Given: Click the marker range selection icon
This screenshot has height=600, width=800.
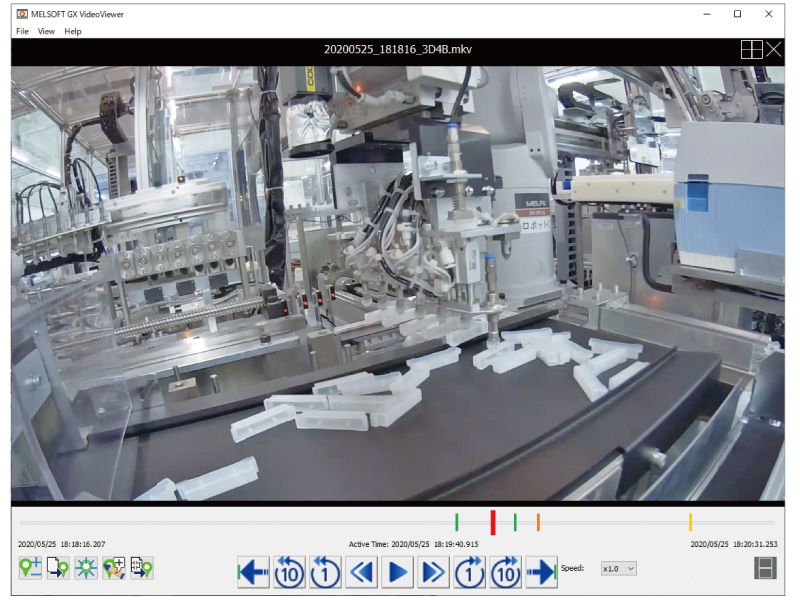Looking at the screenshot, I should [142, 569].
